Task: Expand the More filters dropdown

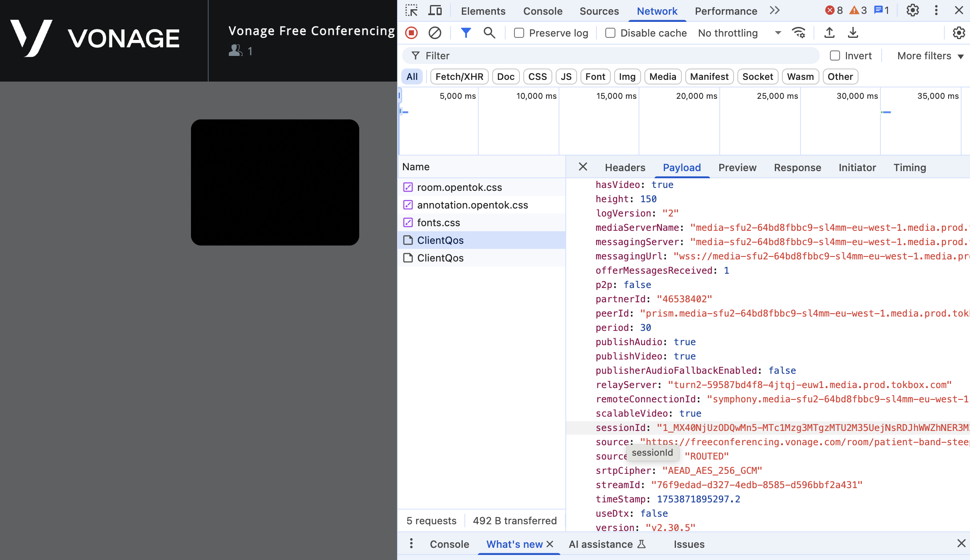Action: click(x=930, y=55)
